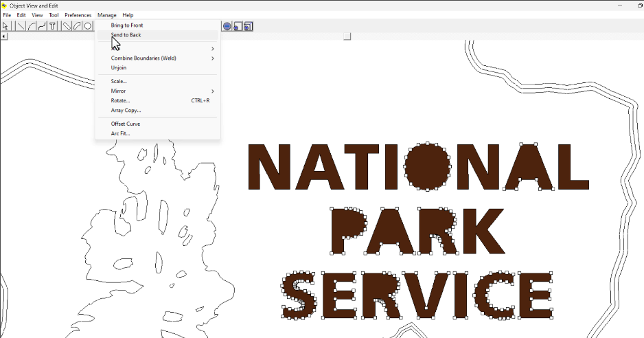The image size is (644, 338).
Task: Select the Text tool
Action: click(x=53, y=26)
